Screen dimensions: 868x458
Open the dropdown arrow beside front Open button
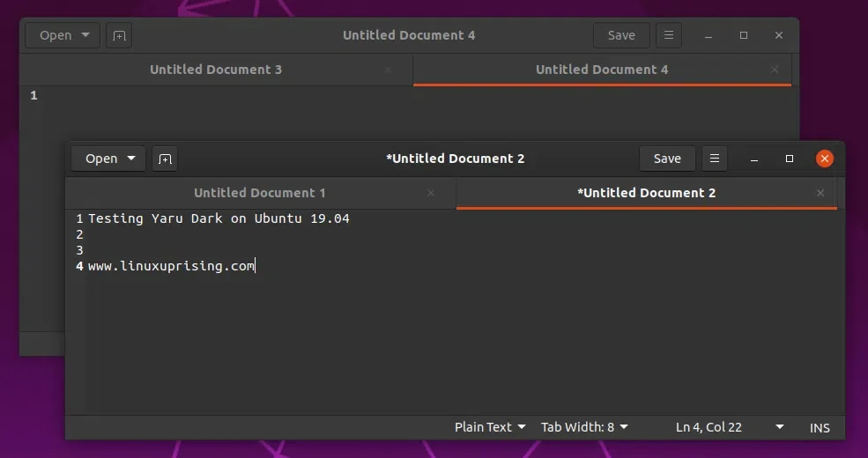click(x=131, y=159)
